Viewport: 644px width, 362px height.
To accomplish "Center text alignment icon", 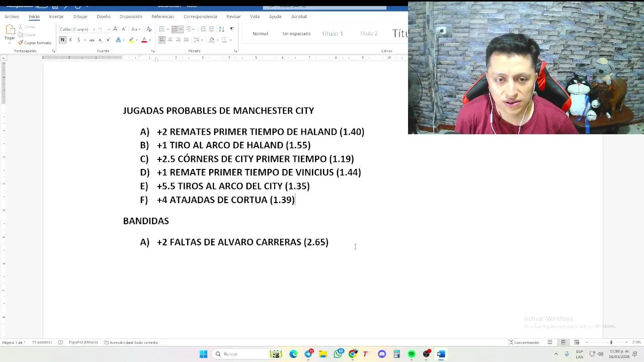I will coord(170,40).
